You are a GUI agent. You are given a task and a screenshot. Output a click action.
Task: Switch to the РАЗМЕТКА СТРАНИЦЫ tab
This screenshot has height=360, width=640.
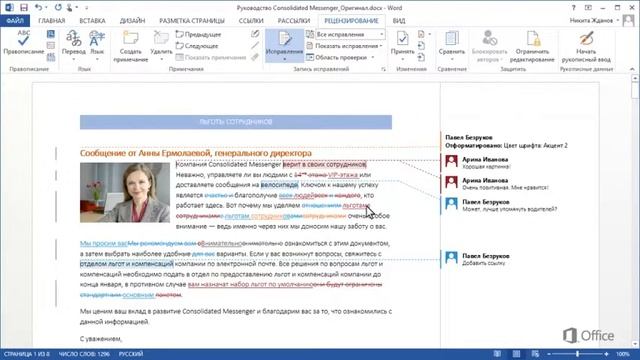tap(192, 20)
